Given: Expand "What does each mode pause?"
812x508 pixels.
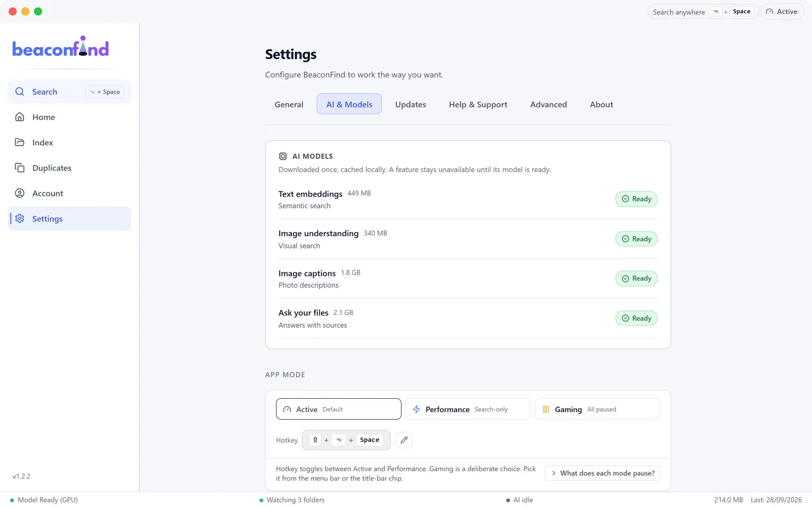Looking at the screenshot, I should (x=602, y=473).
